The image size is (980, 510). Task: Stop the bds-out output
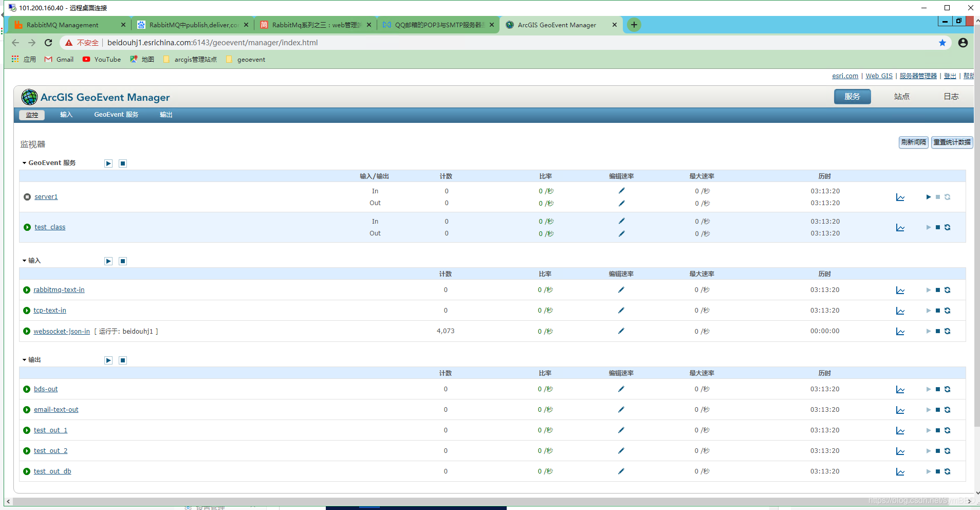tap(938, 389)
